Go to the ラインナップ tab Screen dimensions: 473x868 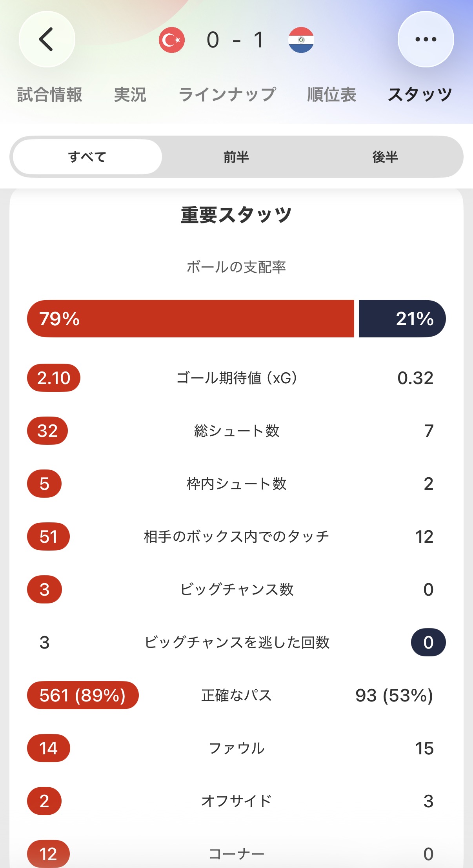(x=227, y=94)
